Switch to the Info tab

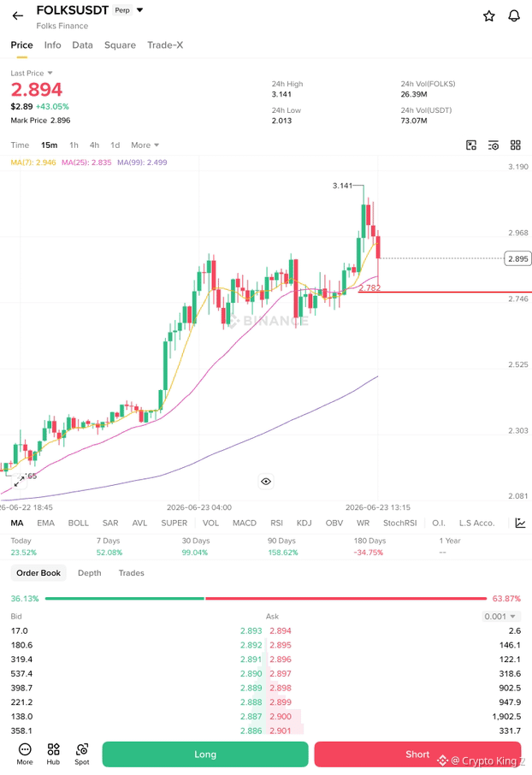(52, 45)
